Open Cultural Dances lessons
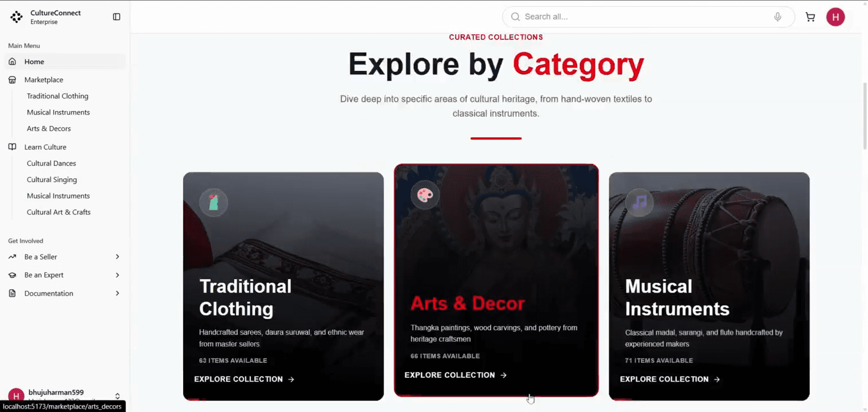The image size is (868, 412). coord(52,164)
